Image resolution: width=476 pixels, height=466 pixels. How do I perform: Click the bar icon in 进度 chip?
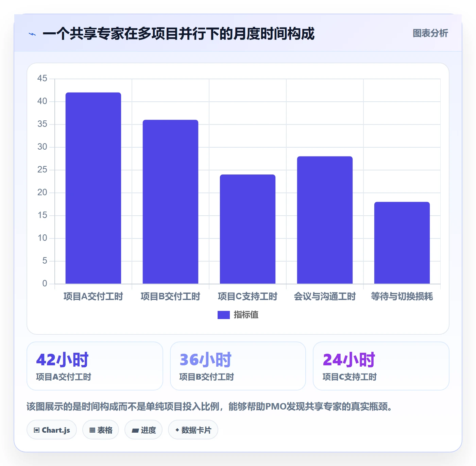[x=135, y=431]
